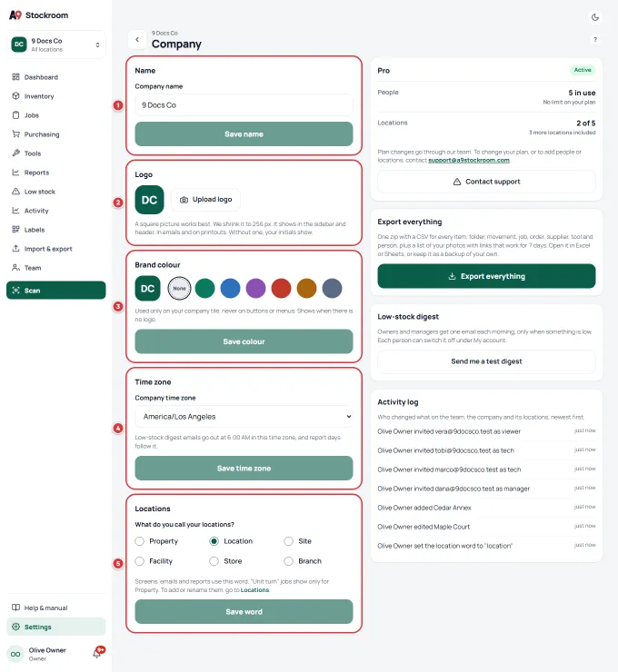Choose the blue brand colour swatch
618x672 pixels.
[230, 289]
